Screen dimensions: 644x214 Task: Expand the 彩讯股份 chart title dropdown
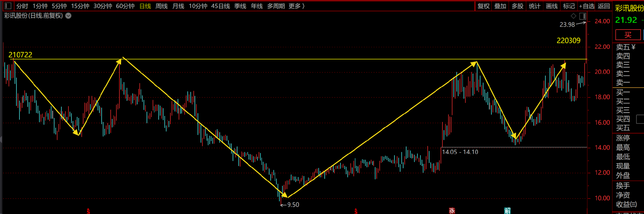click(x=68, y=16)
